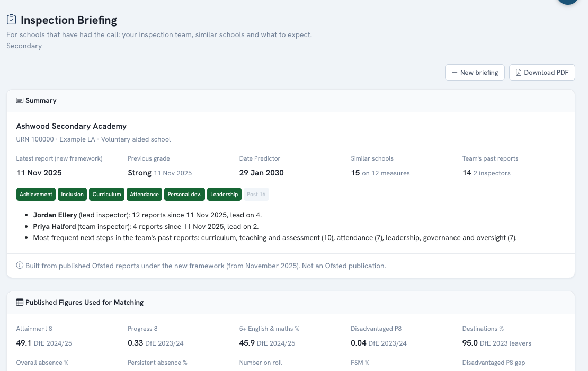588x371 pixels.
Task: Click the Latest report date value
Action: 39,173
